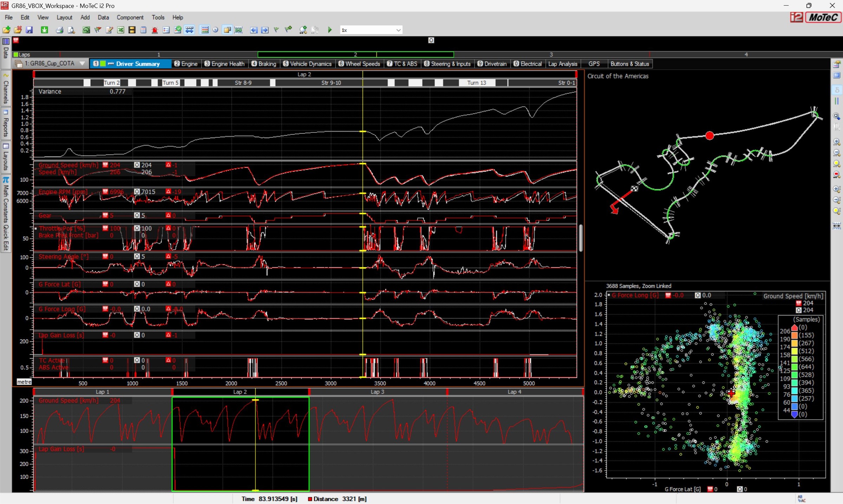This screenshot has width=843, height=504.
Task: Click the red alarm siren icon
Action: 155,30
